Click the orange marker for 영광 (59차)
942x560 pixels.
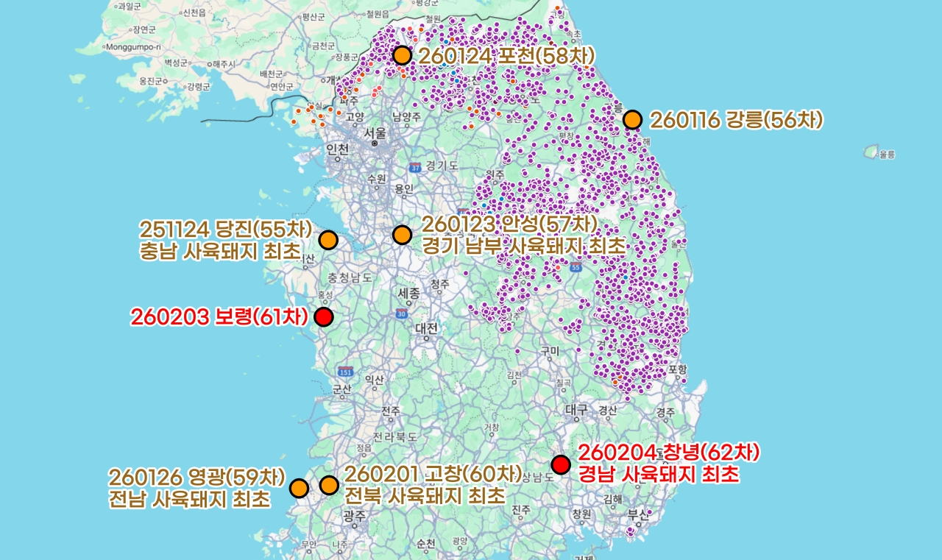[300, 487]
